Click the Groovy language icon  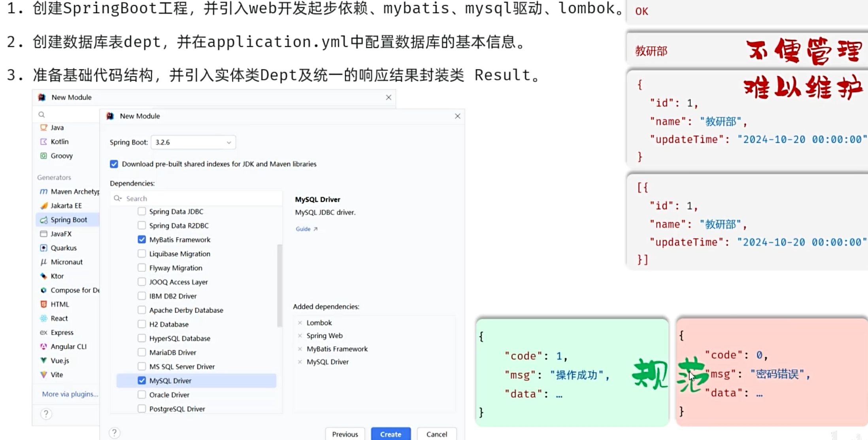pyautogui.click(x=43, y=156)
